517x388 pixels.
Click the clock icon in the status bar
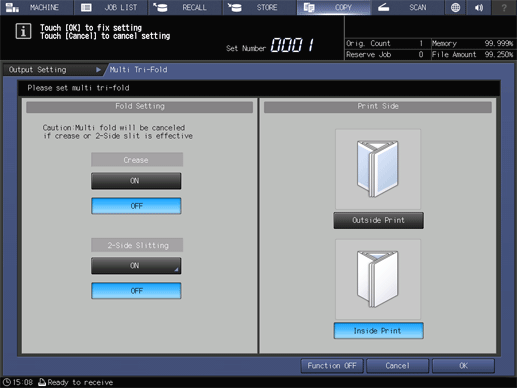pyautogui.click(x=7, y=382)
